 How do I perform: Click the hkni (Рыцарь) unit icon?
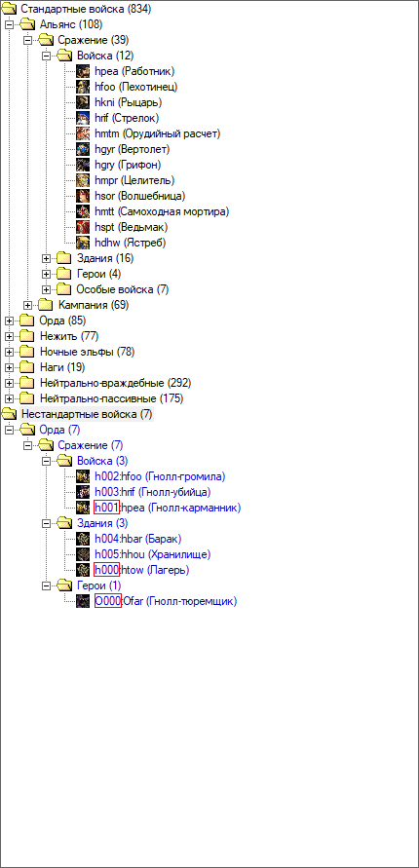tap(83, 102)
